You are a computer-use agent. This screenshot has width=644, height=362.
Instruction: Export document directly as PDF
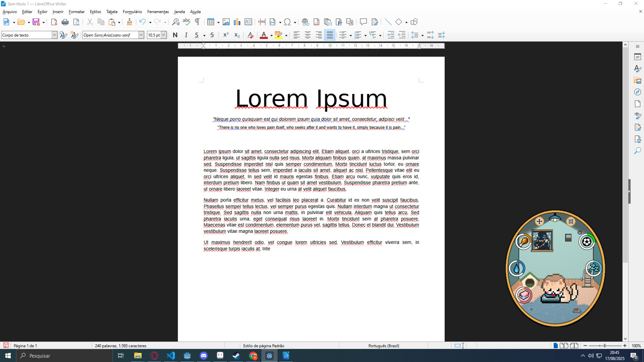[54, 22]
